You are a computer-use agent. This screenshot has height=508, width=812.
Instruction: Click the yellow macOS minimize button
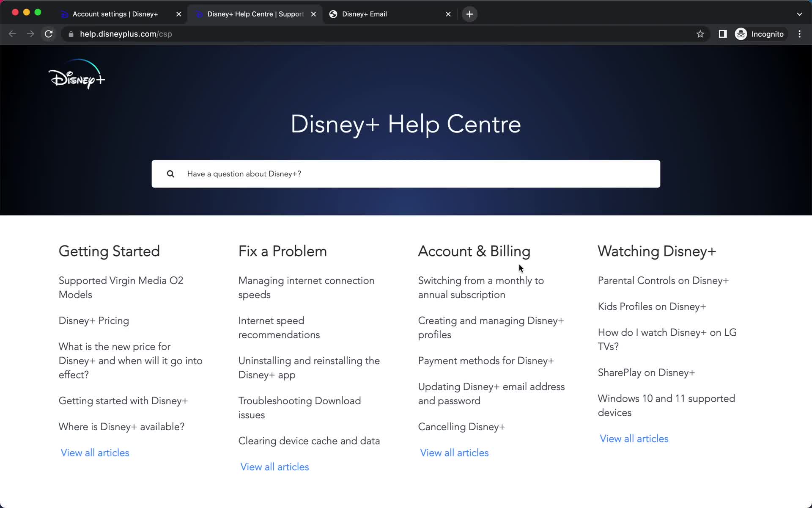click(x=26, y=12)
